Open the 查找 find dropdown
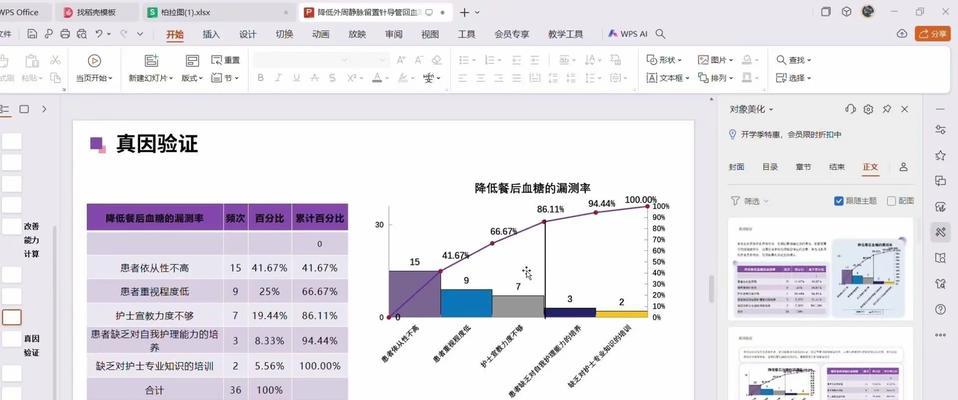This screenshot has height=400, width=958. tap(794, 60)
